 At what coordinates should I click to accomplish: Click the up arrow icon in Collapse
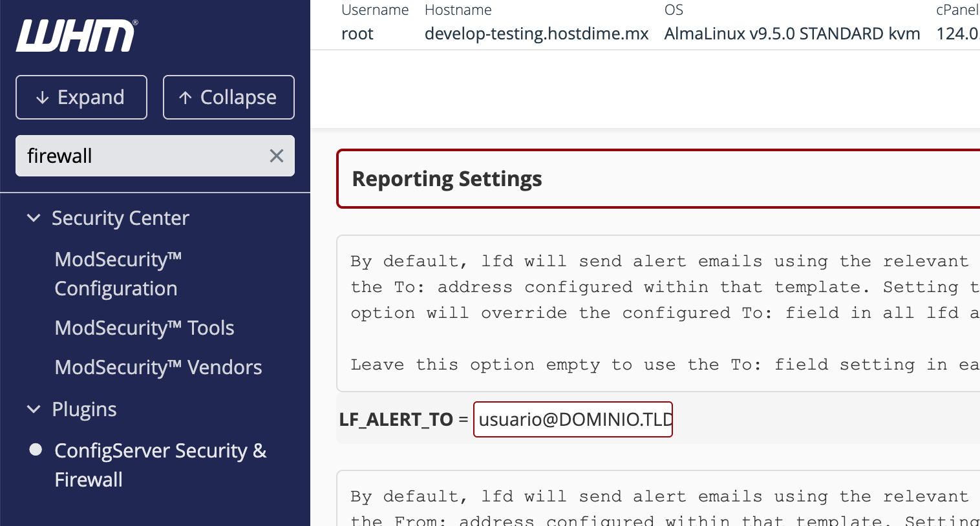[x=186, y=98]
